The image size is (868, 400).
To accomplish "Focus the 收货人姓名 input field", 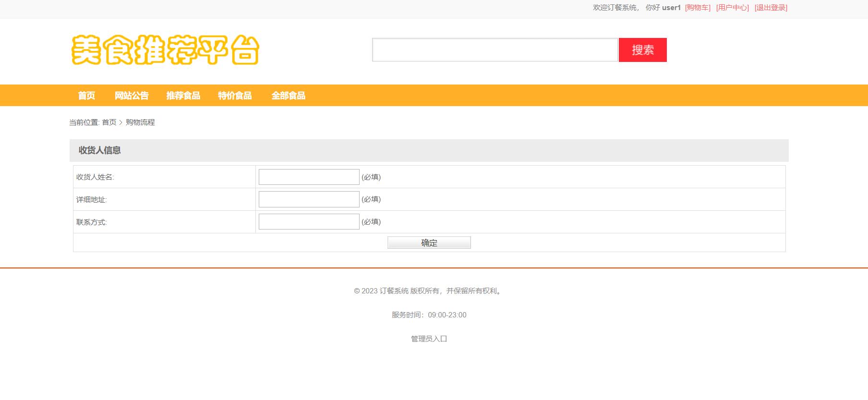I will (x=309, y=177).
